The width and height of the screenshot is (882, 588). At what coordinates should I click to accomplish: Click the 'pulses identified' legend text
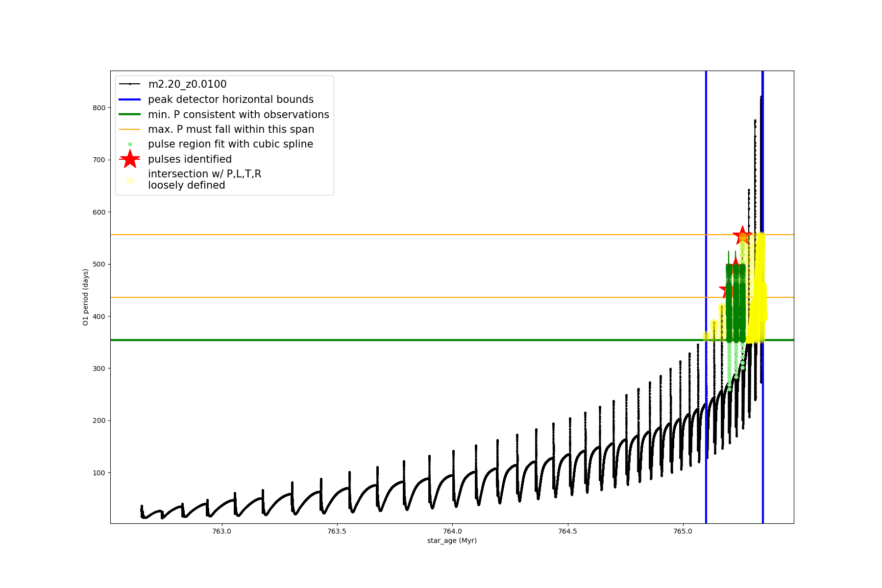(190, 159)
